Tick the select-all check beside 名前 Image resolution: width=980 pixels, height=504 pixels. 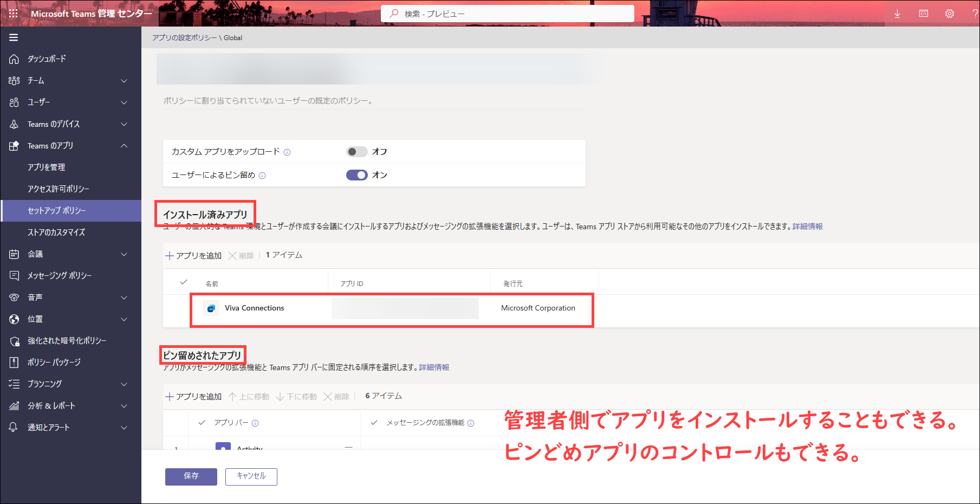(184, 282)
